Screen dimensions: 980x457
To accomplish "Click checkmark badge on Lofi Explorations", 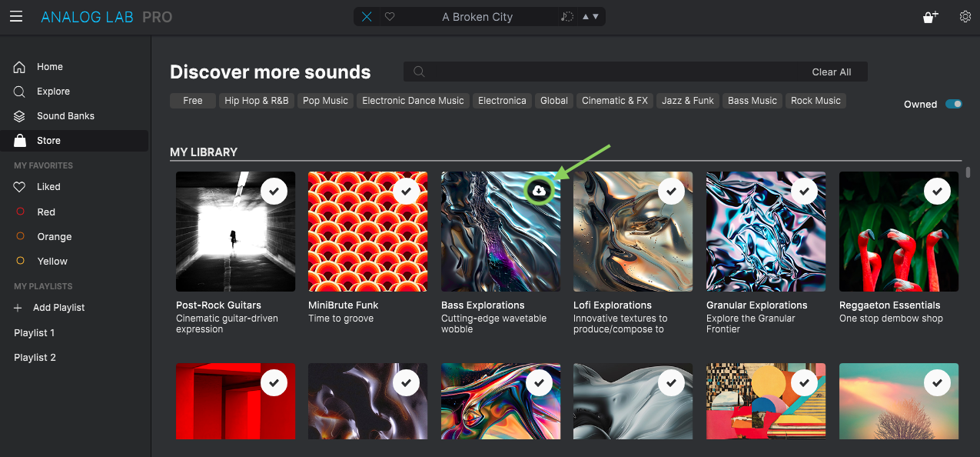I will coord(672,190).
